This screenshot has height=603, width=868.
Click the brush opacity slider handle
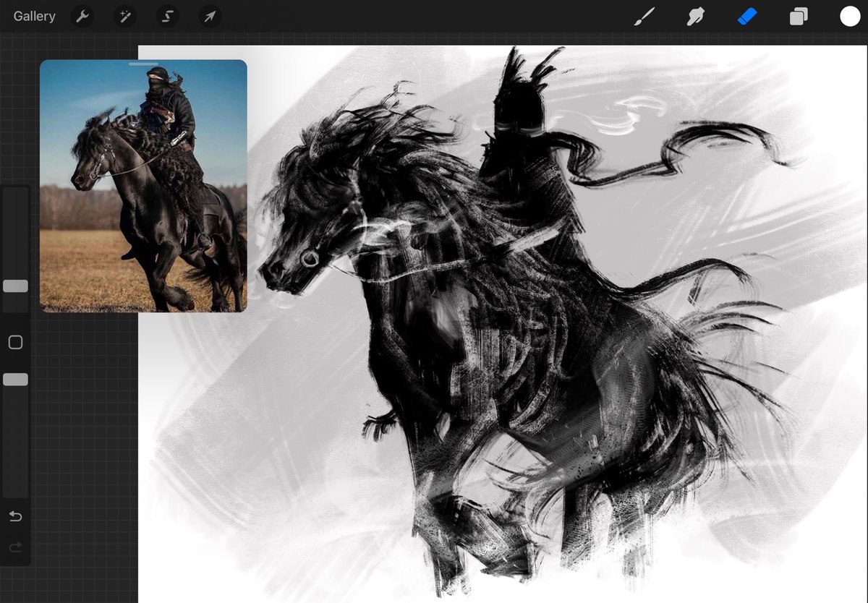(15, 380)
